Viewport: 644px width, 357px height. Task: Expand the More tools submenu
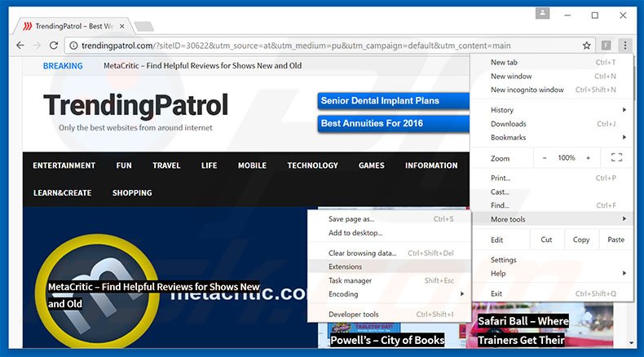tap(553, 219)
